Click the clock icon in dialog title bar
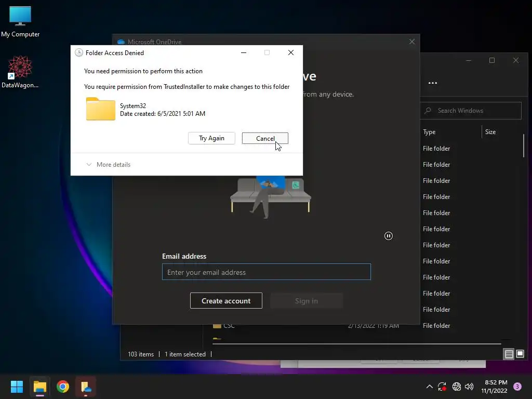The height and width of the screenshot is (399, 532). pos(79,52)
